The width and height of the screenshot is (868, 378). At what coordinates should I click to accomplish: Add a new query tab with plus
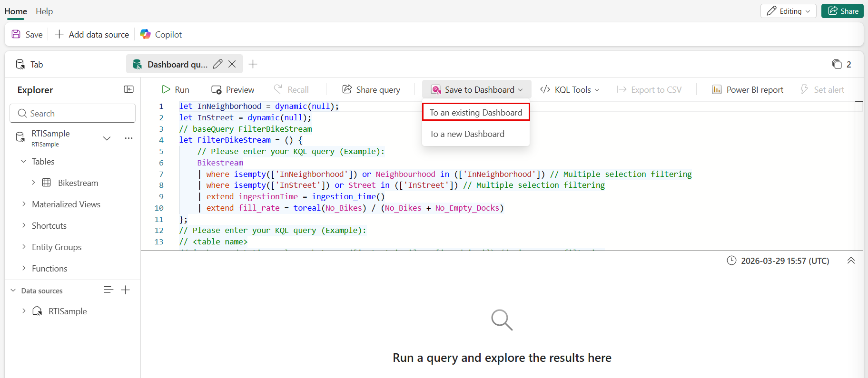point(253,64)
